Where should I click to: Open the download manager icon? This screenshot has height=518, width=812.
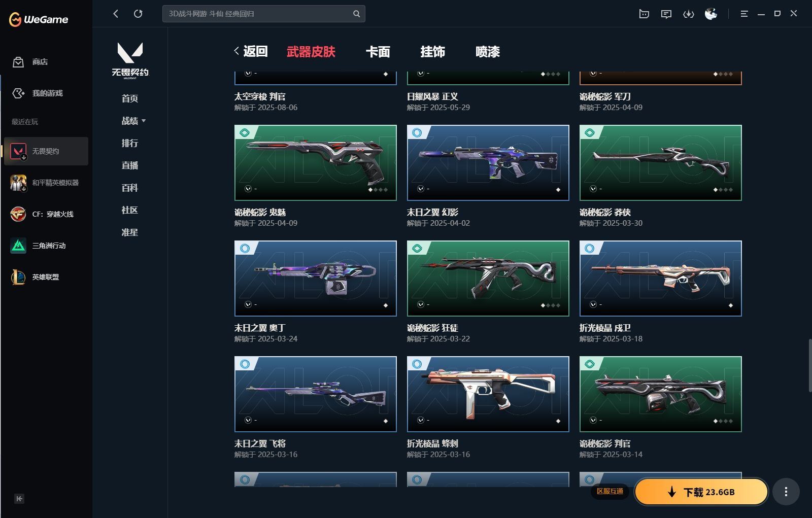(x=689, y=14)
